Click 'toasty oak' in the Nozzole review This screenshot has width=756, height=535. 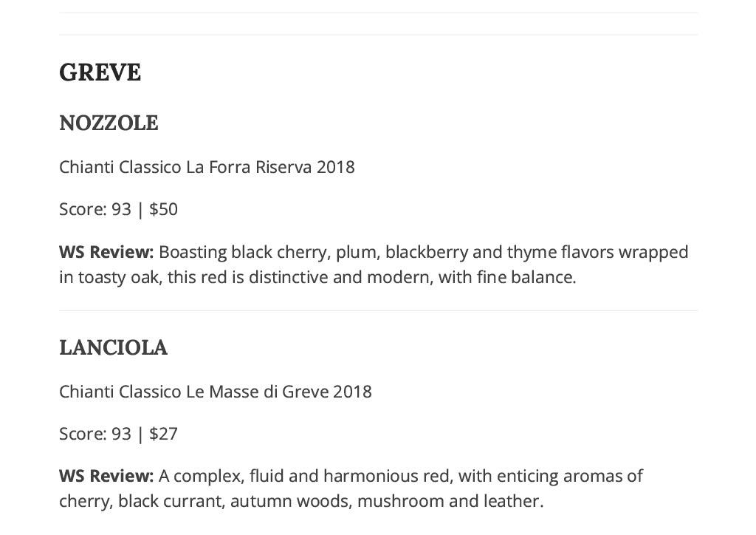click(119, 277)
